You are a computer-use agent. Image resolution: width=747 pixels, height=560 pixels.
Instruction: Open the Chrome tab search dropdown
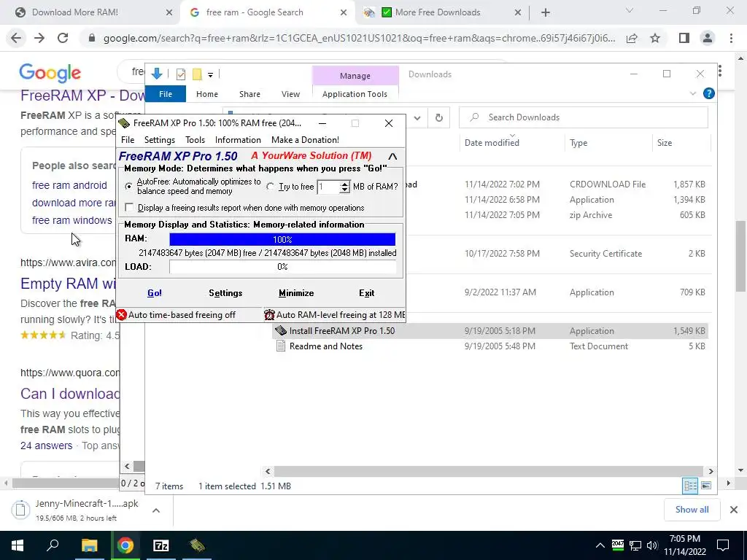[630, 10]
